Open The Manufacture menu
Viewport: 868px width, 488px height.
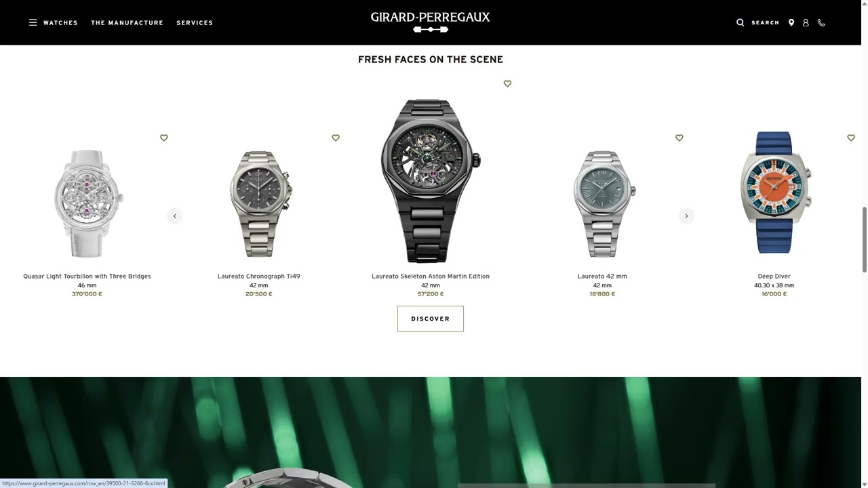point(127,22)
